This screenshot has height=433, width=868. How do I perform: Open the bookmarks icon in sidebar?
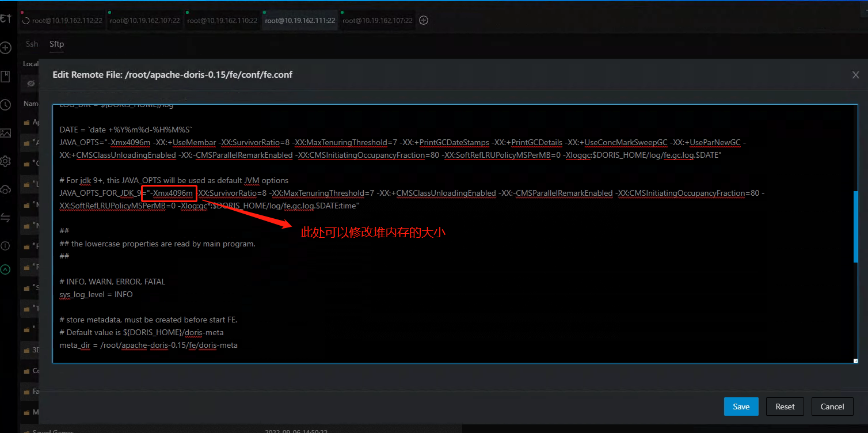pos(6,77)
